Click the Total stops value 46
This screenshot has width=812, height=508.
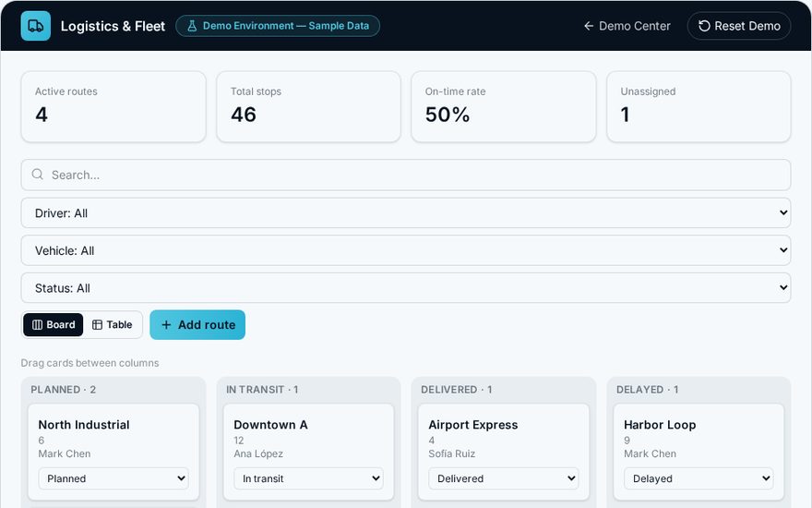(x=244, y=115)
